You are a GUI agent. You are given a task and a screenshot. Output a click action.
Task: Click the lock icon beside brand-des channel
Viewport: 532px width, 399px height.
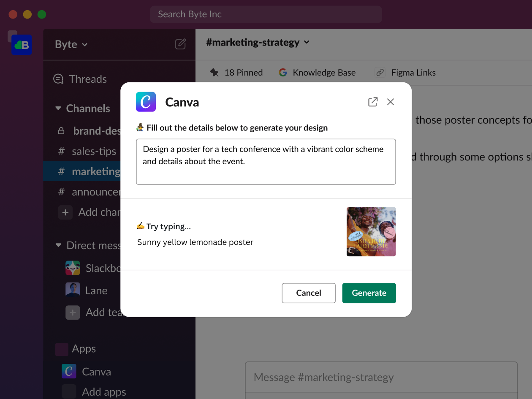(61, 131)
